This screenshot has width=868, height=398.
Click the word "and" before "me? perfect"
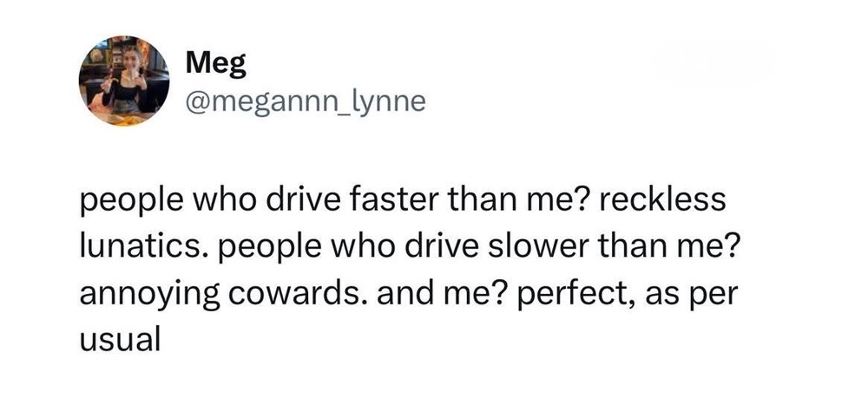coord(405,294)
